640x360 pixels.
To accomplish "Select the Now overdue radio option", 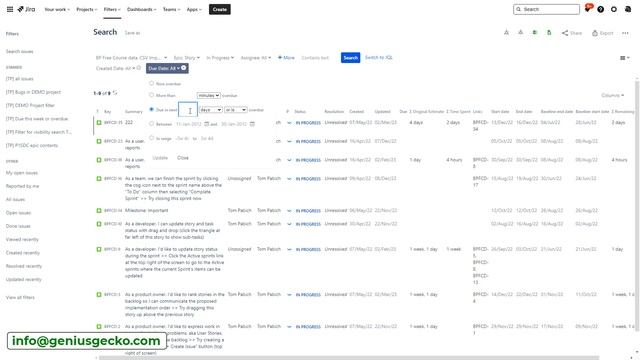I will point(151,83).
